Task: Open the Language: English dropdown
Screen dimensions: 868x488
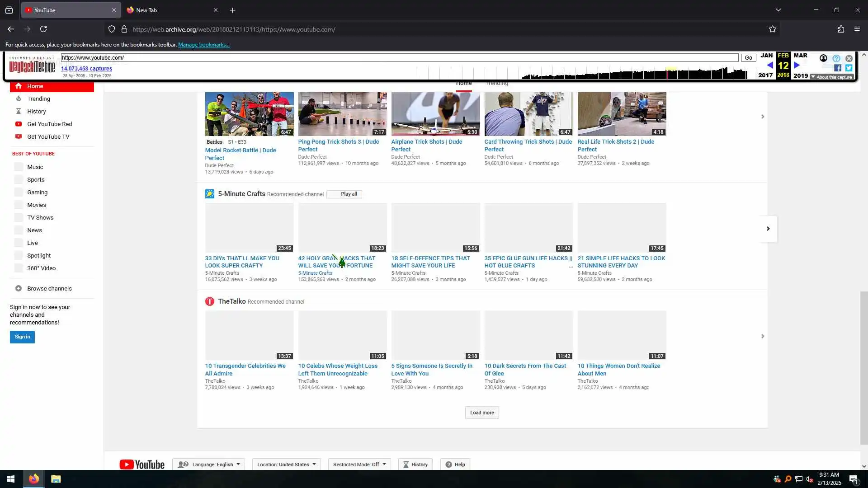Action: (208, 465)
